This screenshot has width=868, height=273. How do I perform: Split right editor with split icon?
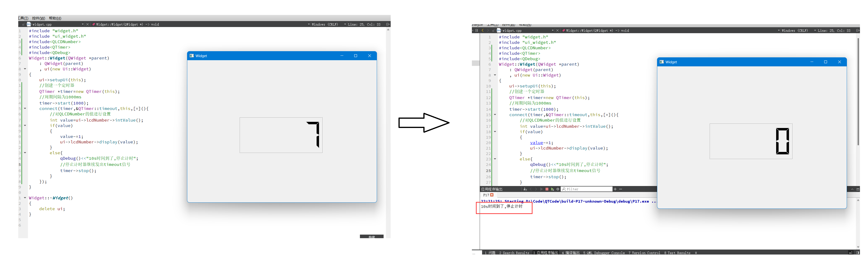pos(858,30)
